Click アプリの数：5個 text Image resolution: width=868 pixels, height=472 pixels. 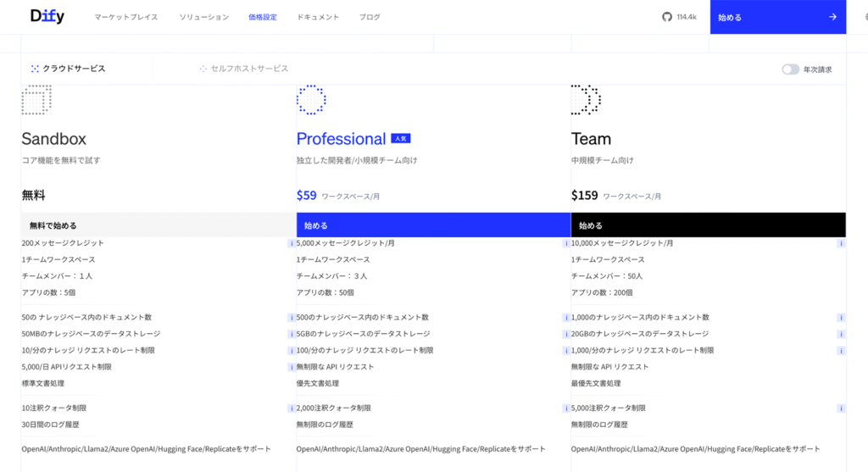[x=48, y=292]
